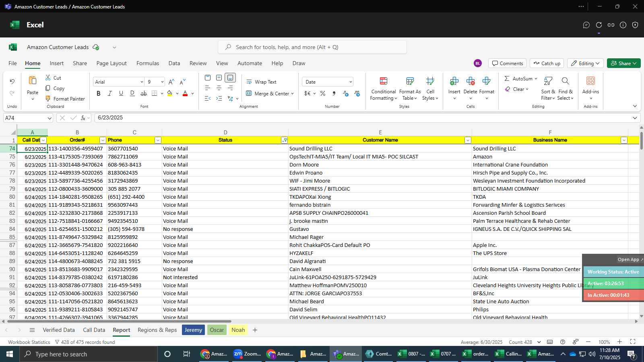
Task: Open Conditional Formatting menu
Action: click(384, 88)
